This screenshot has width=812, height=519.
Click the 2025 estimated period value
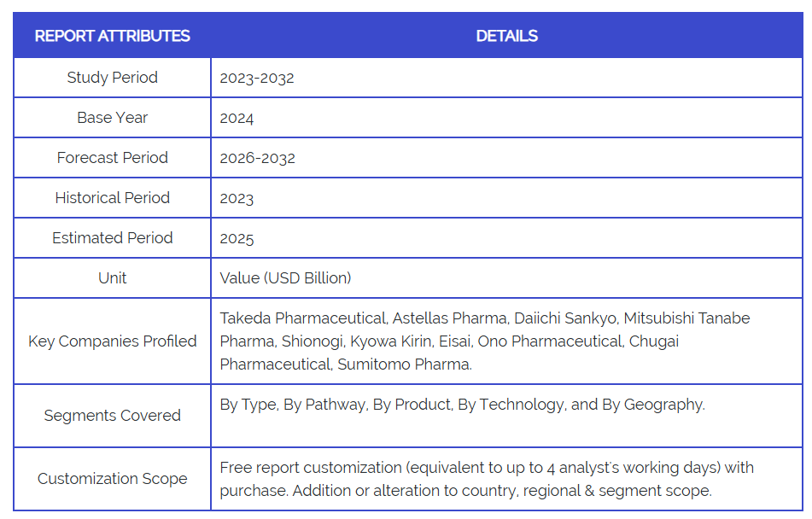click(237, 239)
